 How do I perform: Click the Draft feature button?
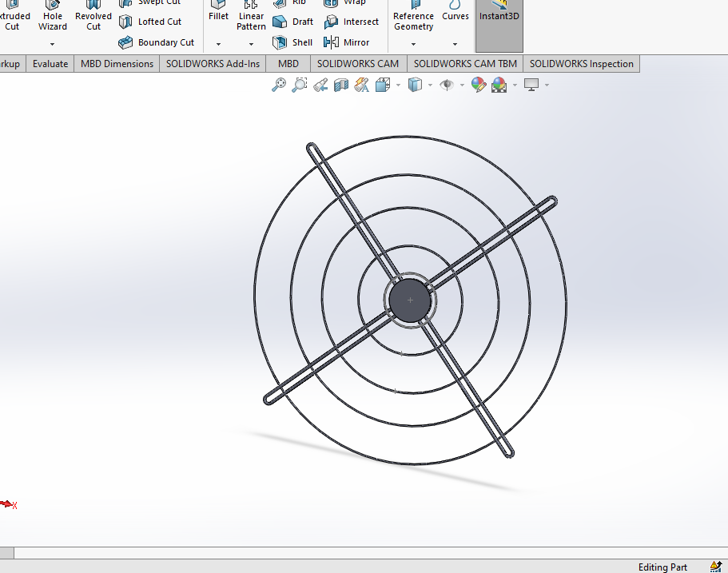(x=293, y=22)
